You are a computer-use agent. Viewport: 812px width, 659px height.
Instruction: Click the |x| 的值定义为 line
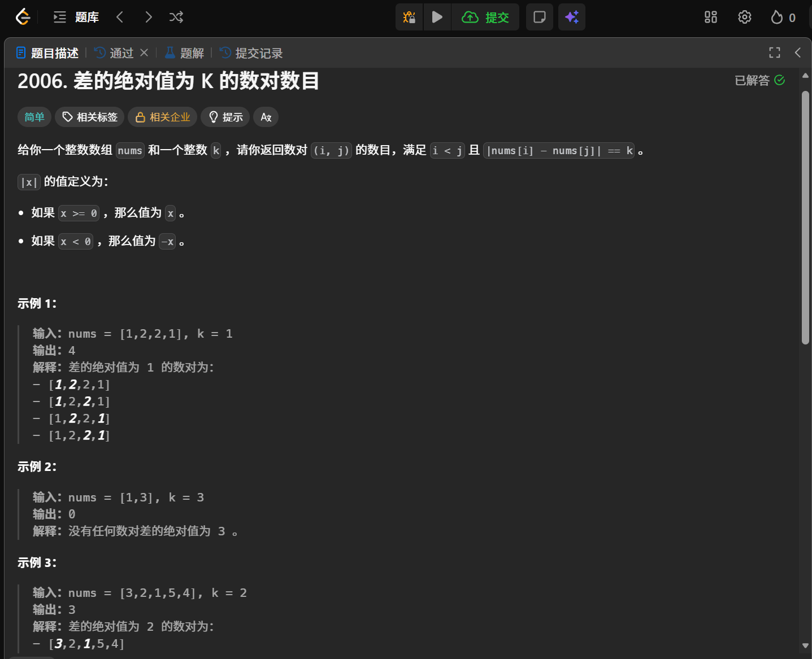coord(63,182)
